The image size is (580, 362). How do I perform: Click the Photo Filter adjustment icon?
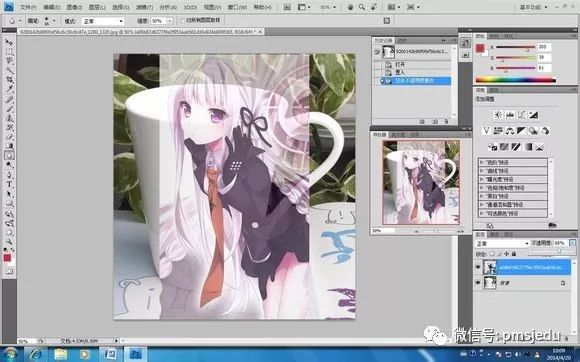click(x=533, y=131)
